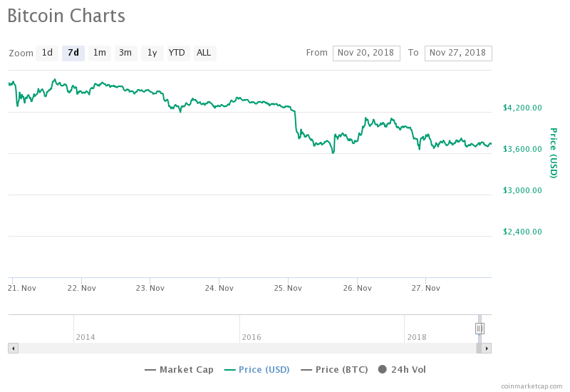Hide the Price (USD) series
The height and width of the screenshot is (392, 570).
(x=256, y=369)
